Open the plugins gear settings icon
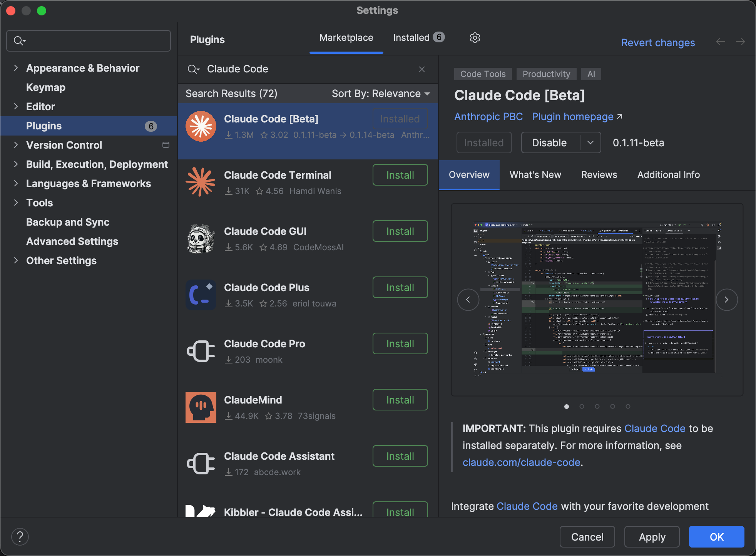756x556 pixels. (x=475, y=38)
